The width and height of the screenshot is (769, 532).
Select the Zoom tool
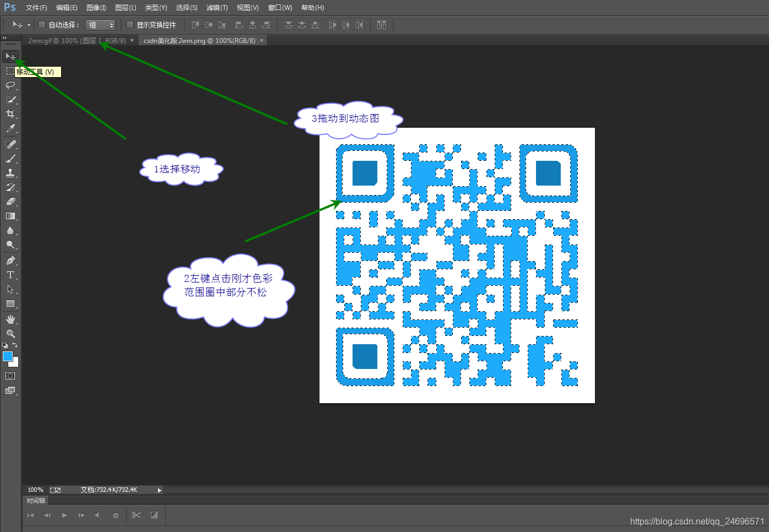point(10,334)
